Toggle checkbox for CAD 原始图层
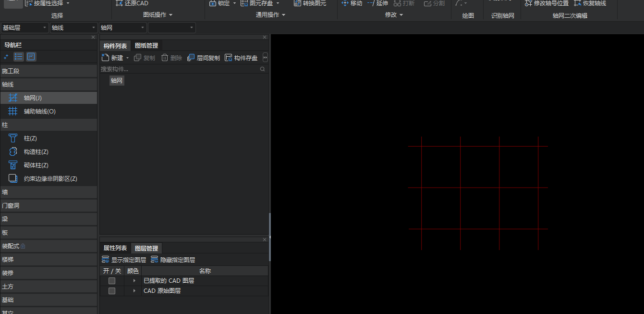This screenshot has width=644, height=314. (112, 291)
